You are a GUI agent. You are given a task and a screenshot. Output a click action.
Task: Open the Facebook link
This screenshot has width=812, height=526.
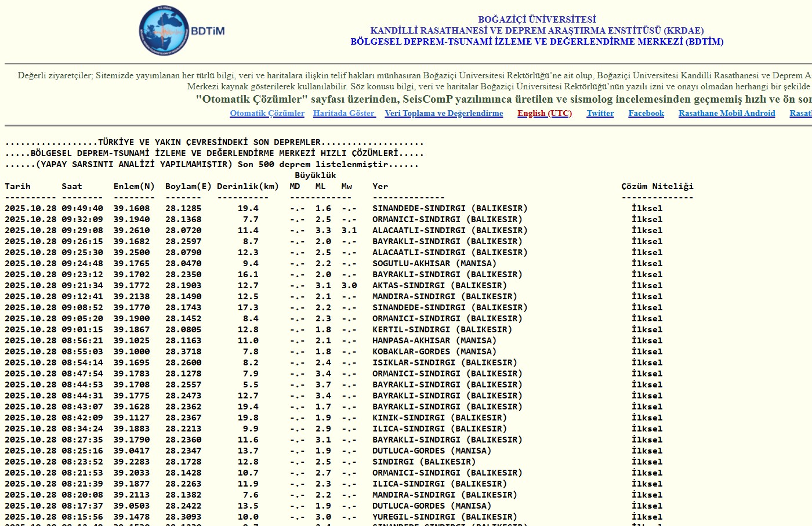tap(646, 113)
